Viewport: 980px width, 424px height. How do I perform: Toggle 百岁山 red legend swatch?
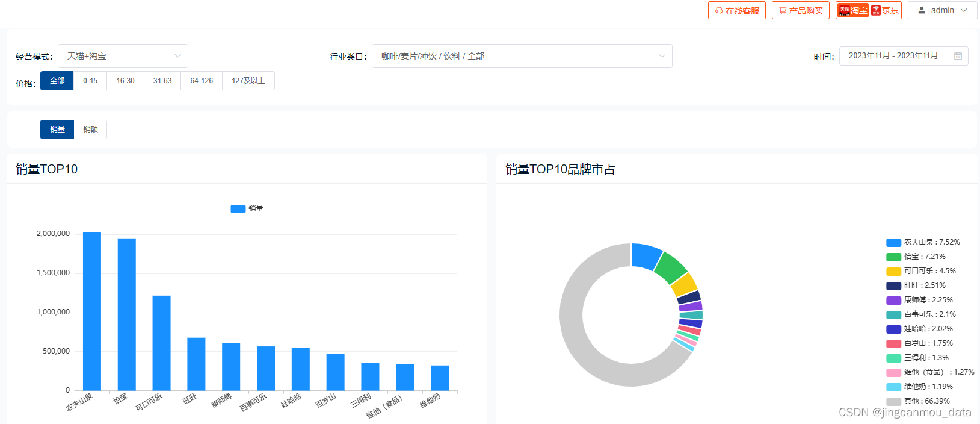point(893,343)
